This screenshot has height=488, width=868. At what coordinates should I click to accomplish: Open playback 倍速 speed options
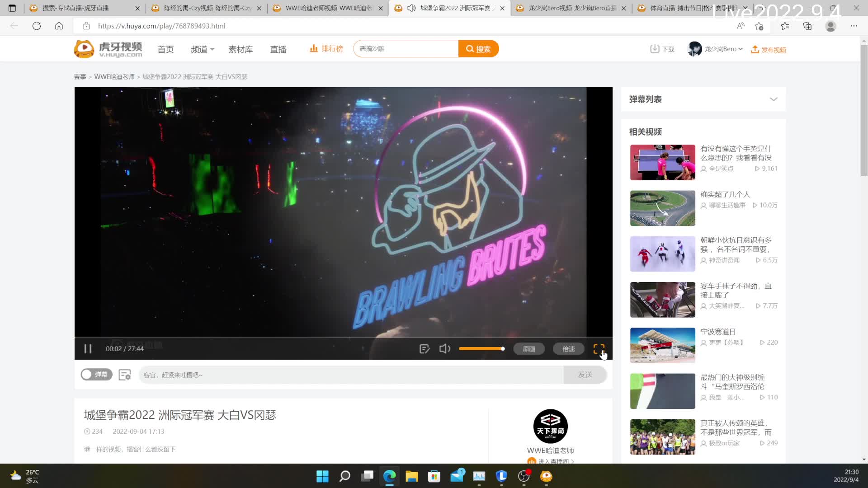(568, 349)
